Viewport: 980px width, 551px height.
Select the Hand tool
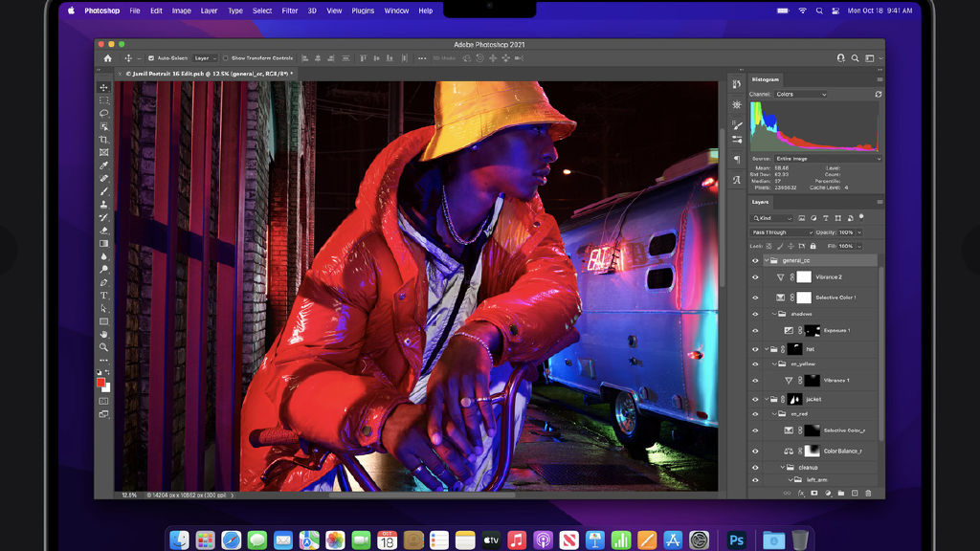tap(104, 335)
